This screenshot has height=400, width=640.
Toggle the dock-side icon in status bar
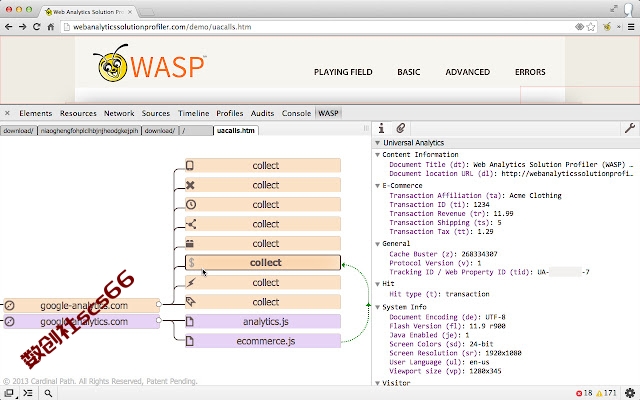pos(9,393)
